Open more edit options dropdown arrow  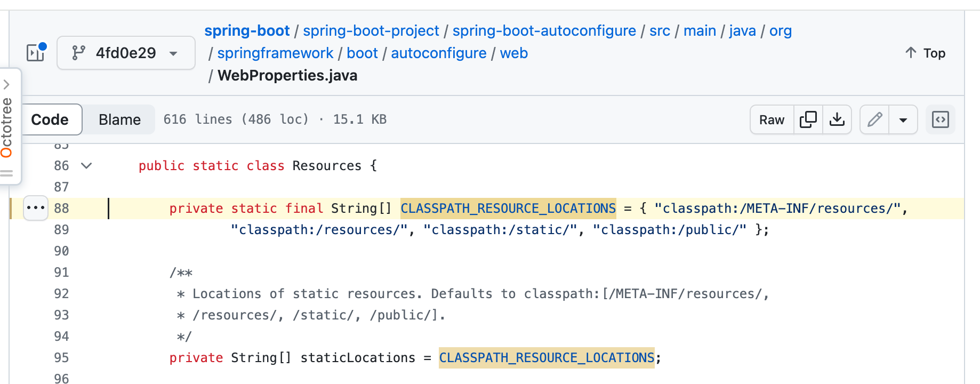point(903,119)
